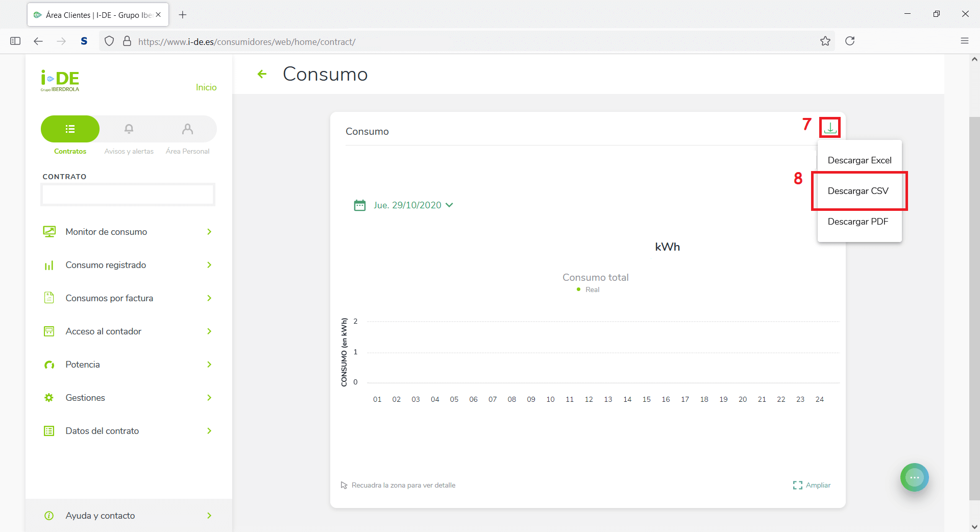Click the green back arrow beside Consumo
Image resolution: width=980 pixels, height=532 pixels.
point(262,75)
